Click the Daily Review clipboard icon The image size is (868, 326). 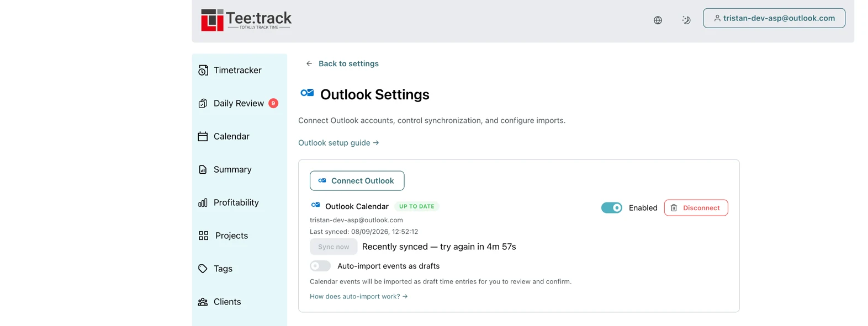pos(203,103)
